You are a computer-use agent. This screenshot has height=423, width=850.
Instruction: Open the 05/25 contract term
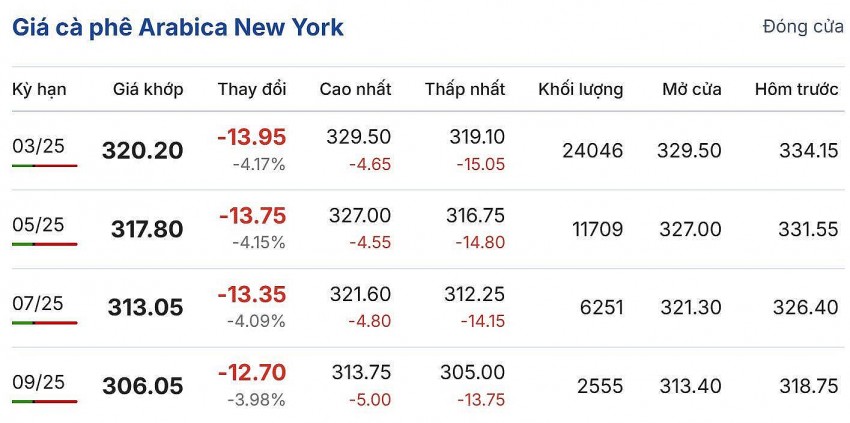click(x=39, y=225)
